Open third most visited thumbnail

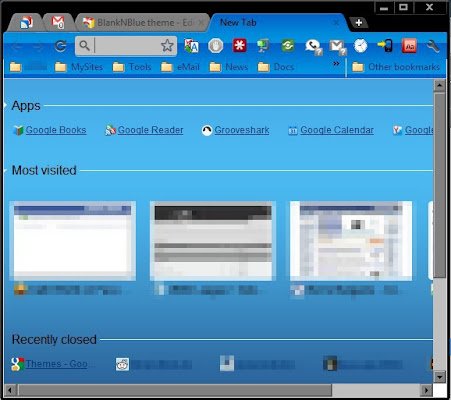(351, 241)
